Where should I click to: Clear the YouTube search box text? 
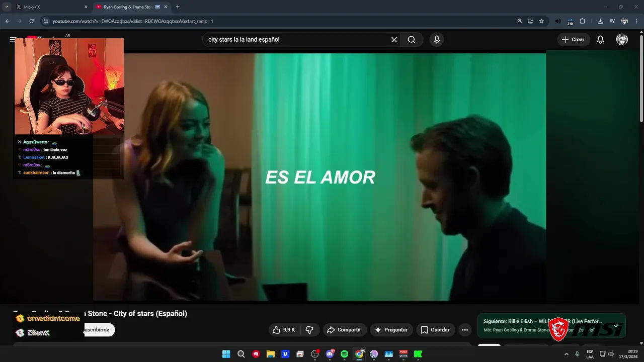tap(394, 40)
